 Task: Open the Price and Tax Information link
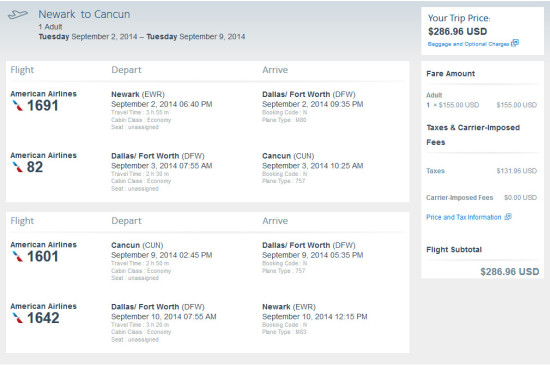click(x=464, y=217)
